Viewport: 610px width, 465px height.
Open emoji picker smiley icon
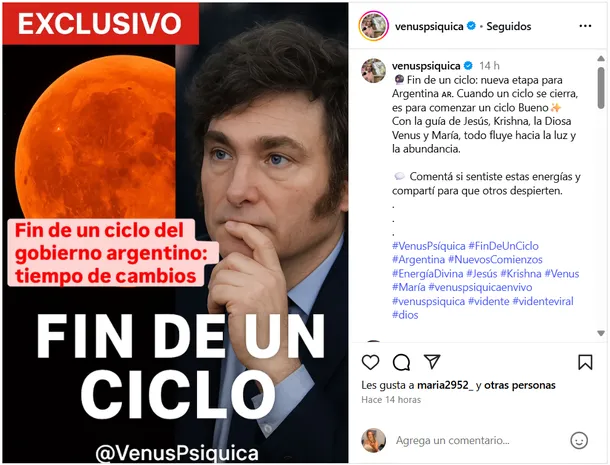[579, 440]
